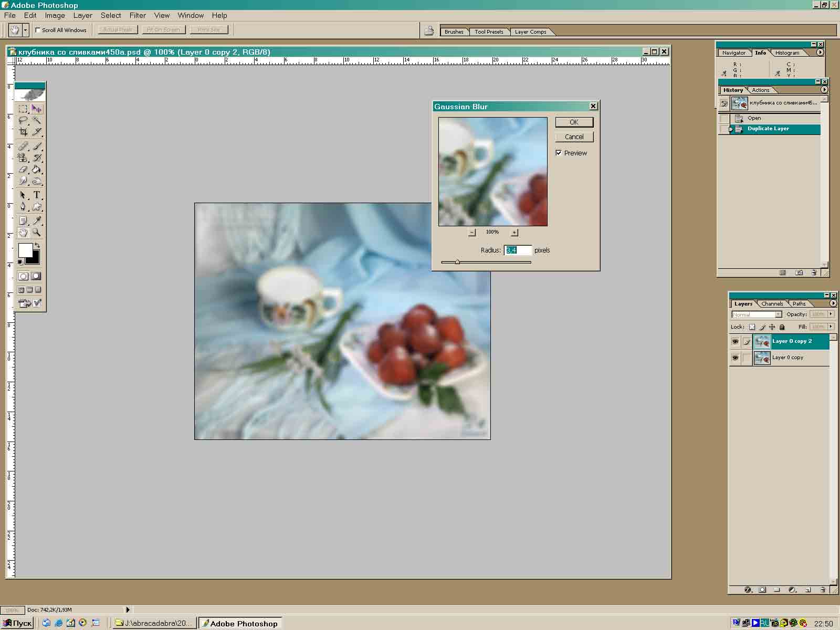Viewport: 840px width, 630px height.
Task: Pick the Zoom tool magnifier
Action: point(37,233)
